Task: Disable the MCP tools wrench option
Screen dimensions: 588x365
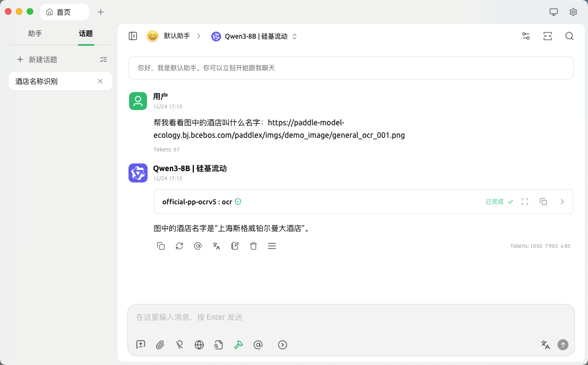Action: click(238, 344)
